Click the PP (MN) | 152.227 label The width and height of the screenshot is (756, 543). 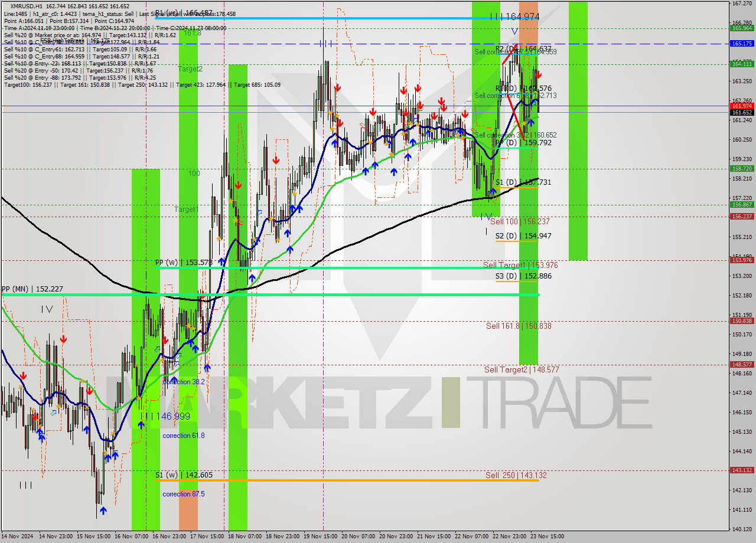click(x=32, y=289)
